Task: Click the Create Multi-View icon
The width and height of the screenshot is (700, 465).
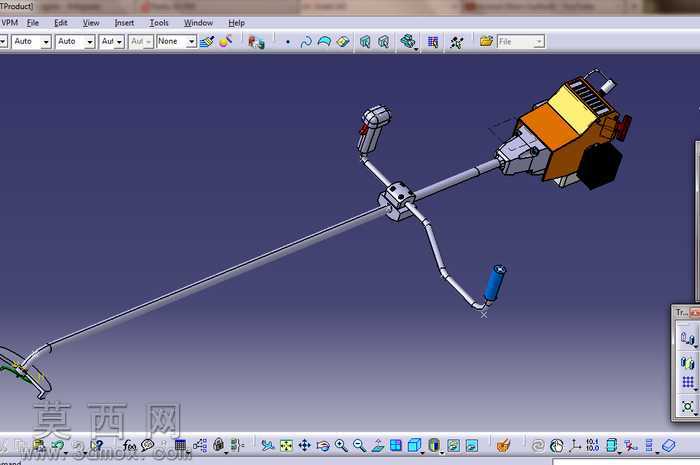Action: (x=396, y=445)
